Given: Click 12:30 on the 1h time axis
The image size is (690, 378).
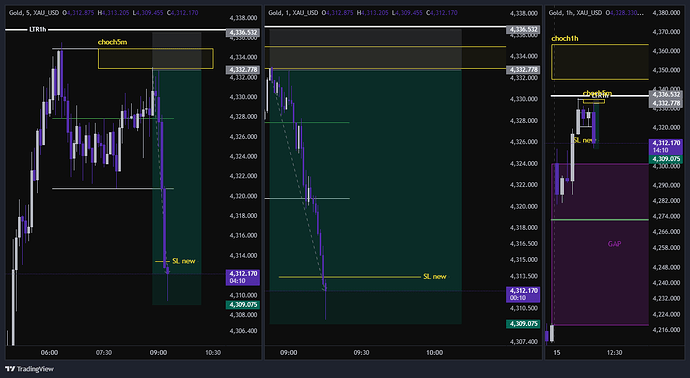Looking at the screenshot, I should 614,352.
